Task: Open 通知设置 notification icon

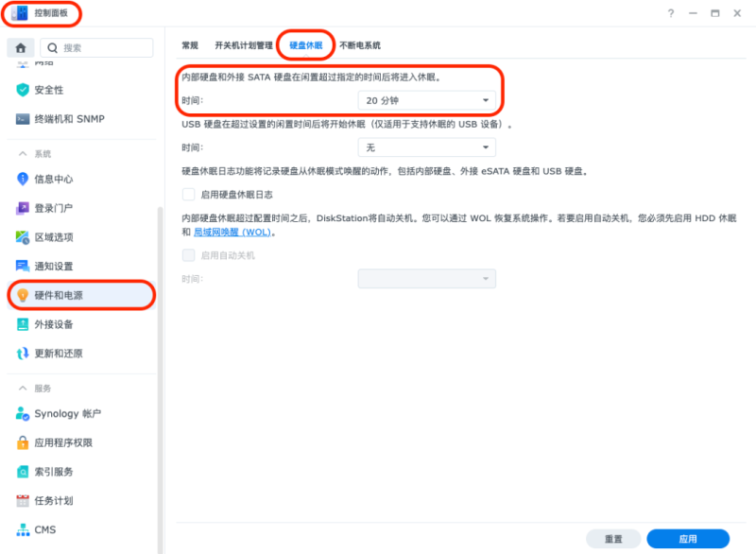Action: (23, 267)
